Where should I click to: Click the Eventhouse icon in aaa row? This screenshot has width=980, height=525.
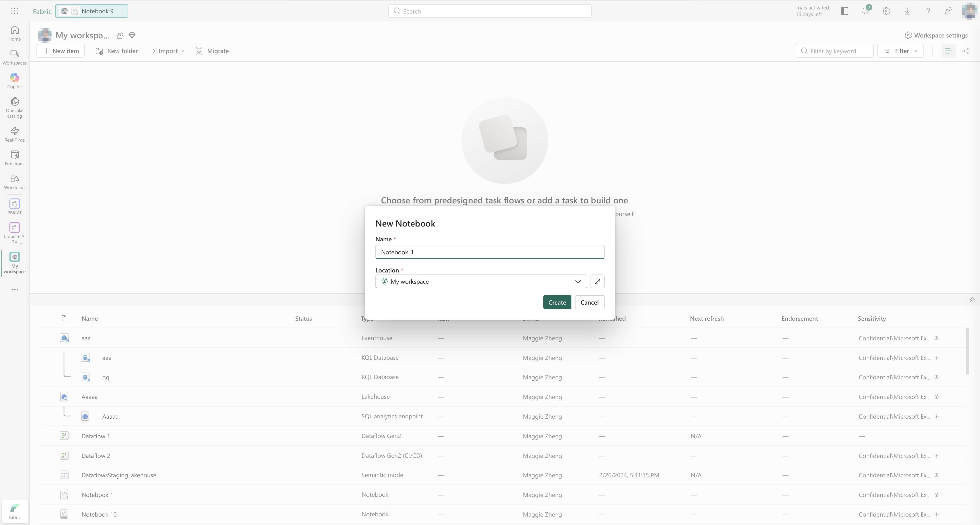coord(64,338)
